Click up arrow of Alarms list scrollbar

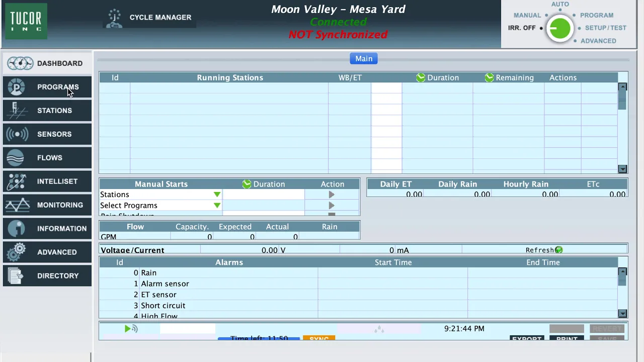622,272
